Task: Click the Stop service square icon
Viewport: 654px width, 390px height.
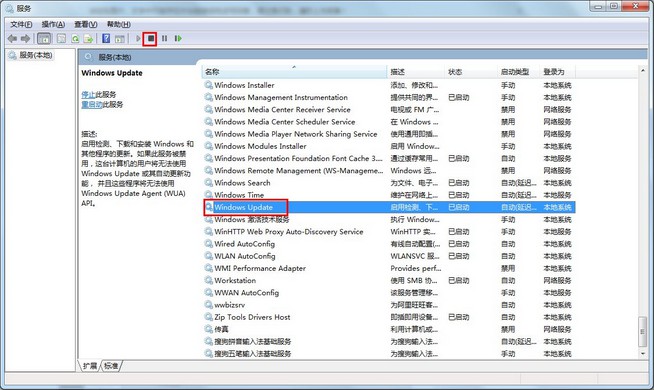Action: pos(151,39)
